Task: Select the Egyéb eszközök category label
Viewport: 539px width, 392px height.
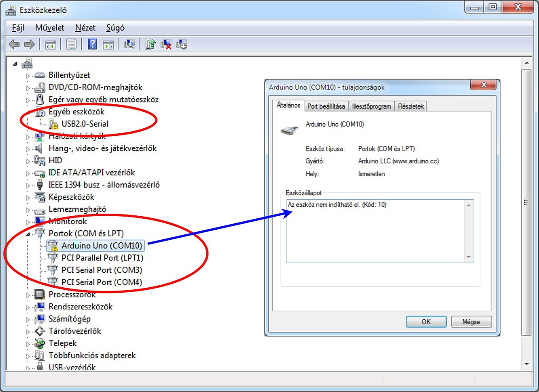Action: [77, 112]
